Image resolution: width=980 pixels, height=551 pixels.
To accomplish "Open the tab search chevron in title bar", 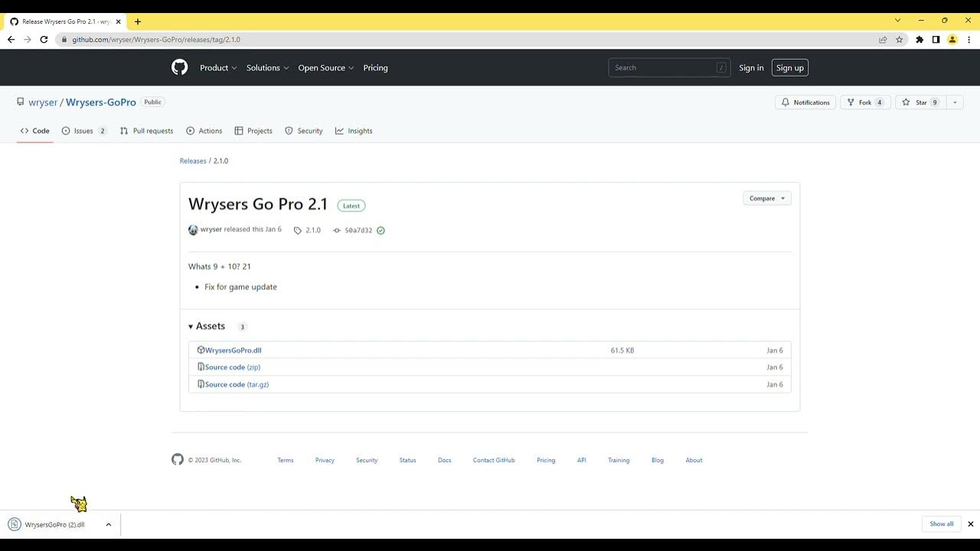I will (898, 21).
